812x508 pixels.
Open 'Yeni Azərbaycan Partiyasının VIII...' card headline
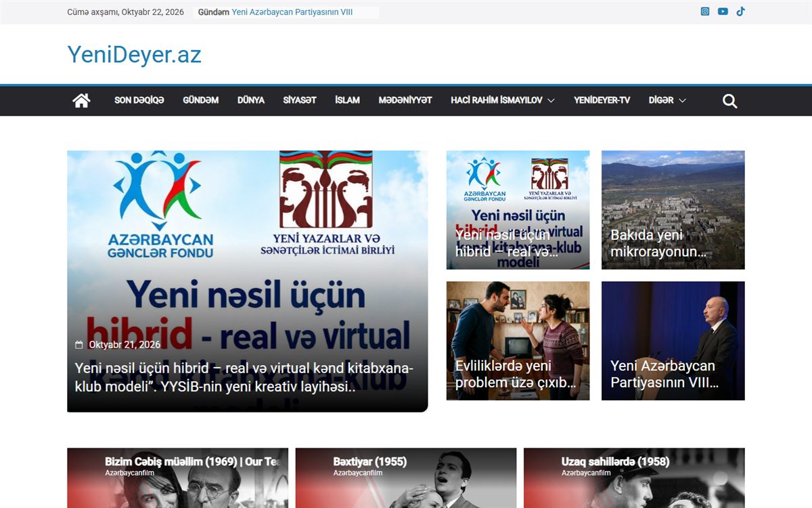pyautogui.click(x=664, y=374)
